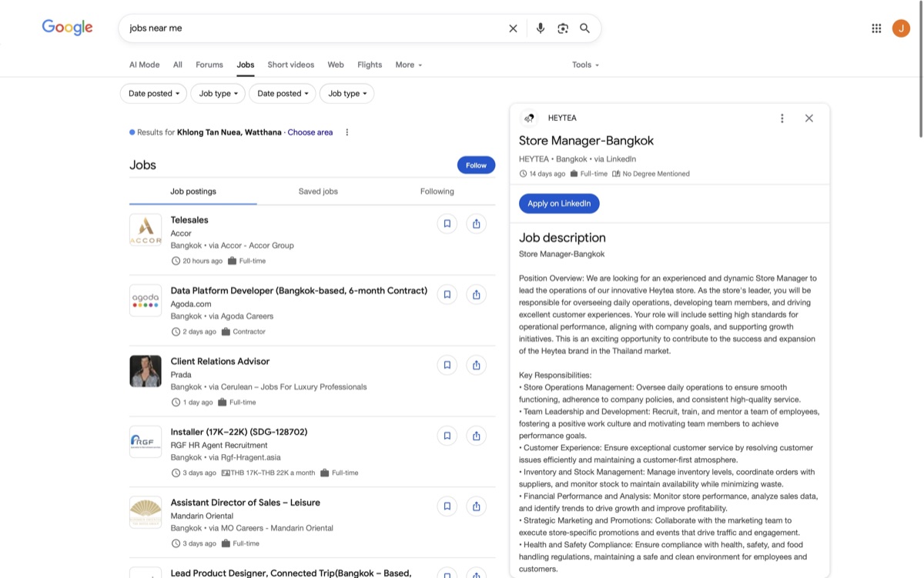Save the Client Relations Advisor job
Viewport: 924px width, 578px height.
point(447,365)
